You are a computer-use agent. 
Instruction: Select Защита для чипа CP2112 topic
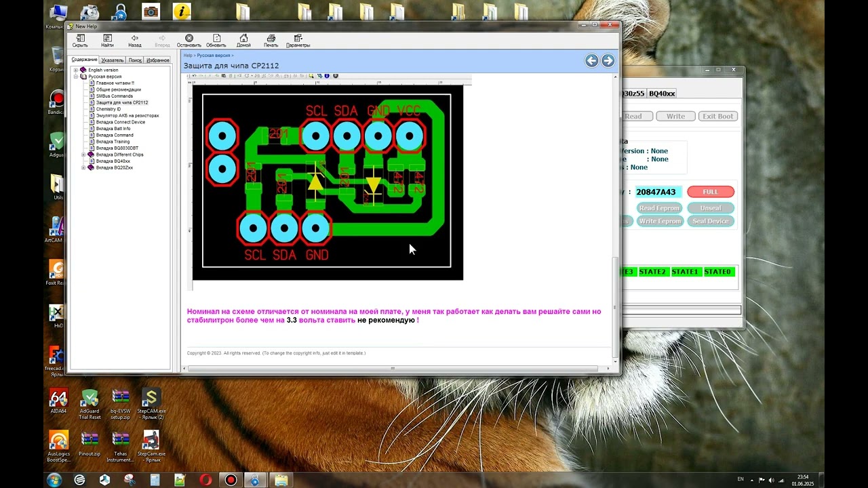(x=122, y=102)
